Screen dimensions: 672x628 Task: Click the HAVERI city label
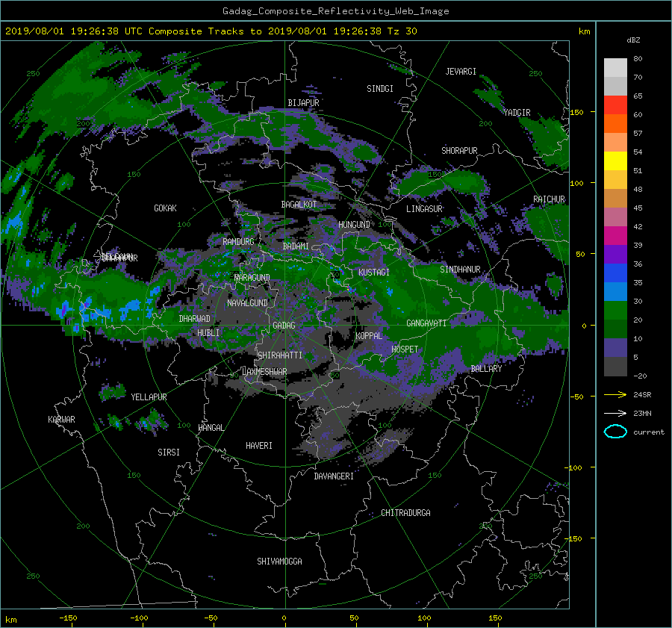259,446
